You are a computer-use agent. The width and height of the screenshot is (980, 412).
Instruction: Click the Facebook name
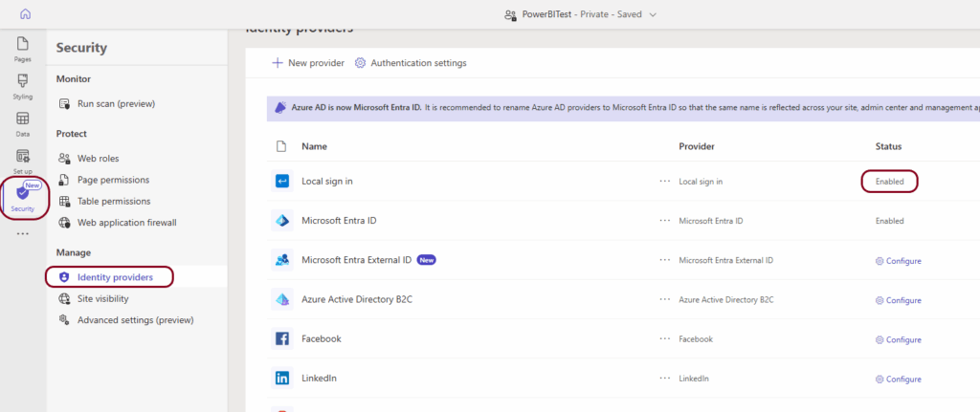[322, 339]
